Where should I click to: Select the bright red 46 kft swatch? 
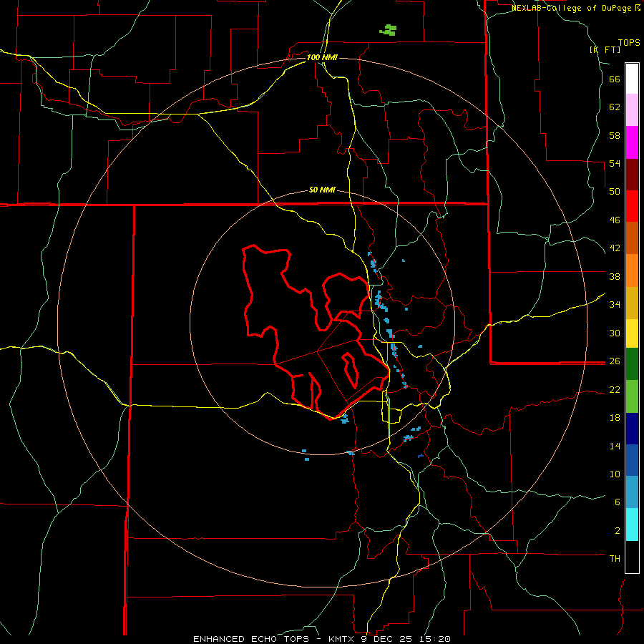click(632, 206)
